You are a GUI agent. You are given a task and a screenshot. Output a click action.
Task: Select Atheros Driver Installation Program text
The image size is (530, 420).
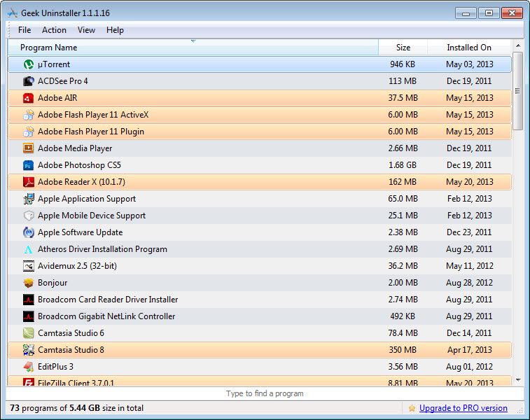click(x=102, y=249)
